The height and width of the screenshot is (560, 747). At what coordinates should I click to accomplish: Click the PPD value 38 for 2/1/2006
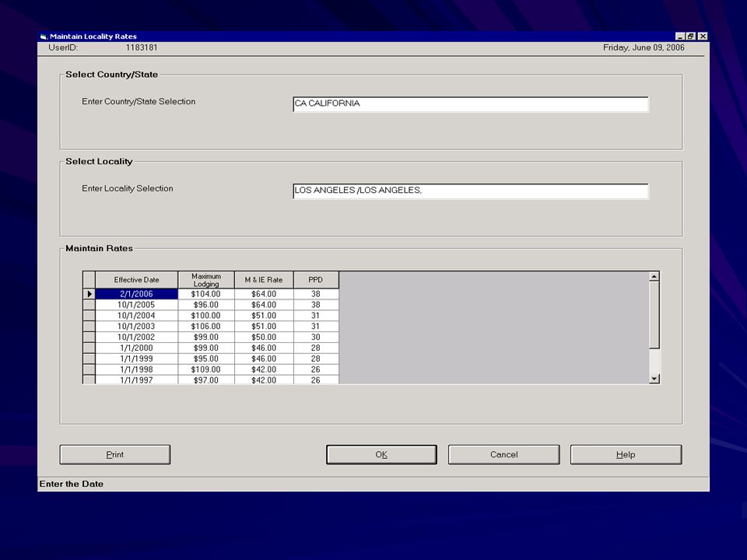point(316,294)
